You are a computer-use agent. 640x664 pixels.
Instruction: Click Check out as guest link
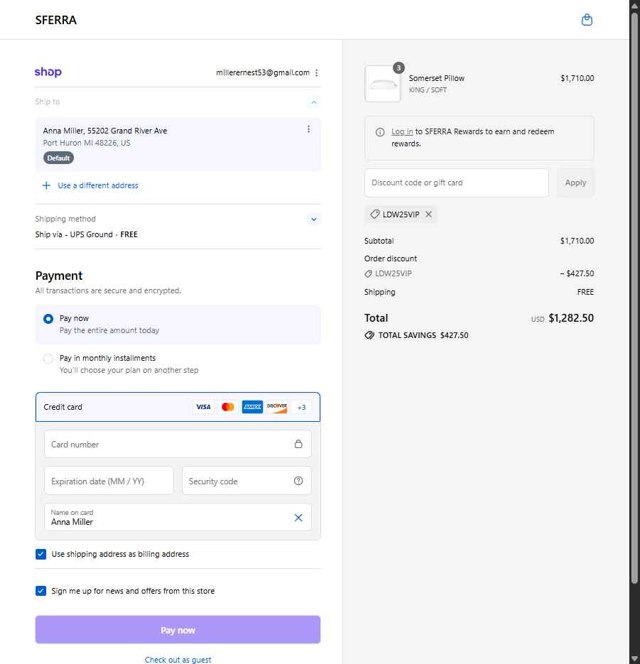point(178,659)
